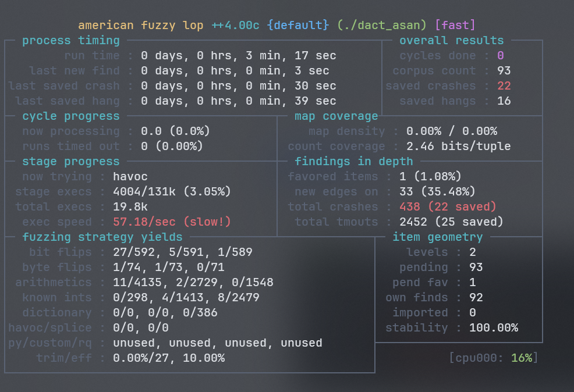Click the '{default}' label in title
The height and width of the screenshot is (392, 574).
click(x=298, y=25)
